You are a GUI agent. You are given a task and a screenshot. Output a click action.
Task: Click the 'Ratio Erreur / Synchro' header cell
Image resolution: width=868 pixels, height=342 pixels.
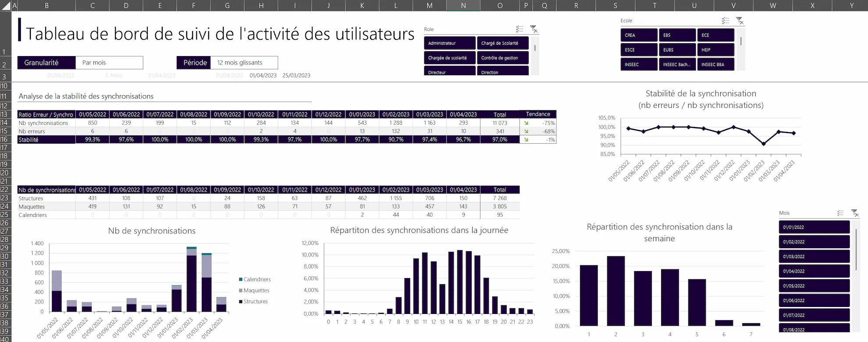[46, 114]
